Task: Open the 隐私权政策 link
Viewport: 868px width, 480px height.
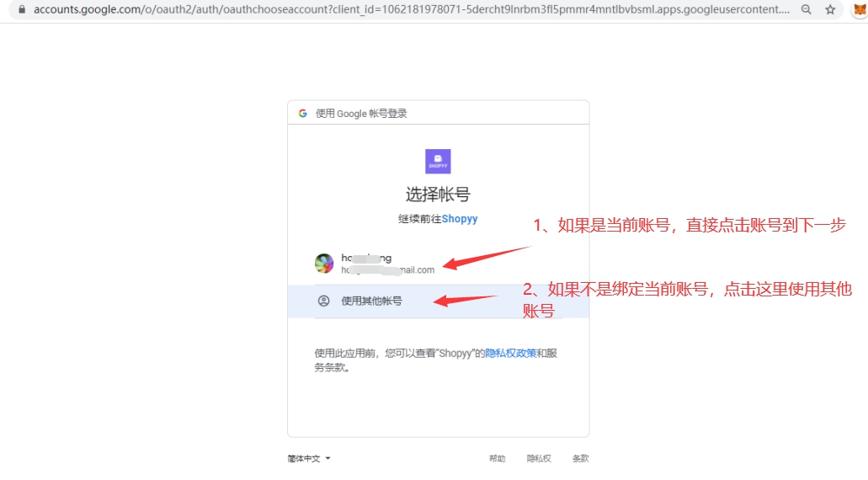Action: 510,353
